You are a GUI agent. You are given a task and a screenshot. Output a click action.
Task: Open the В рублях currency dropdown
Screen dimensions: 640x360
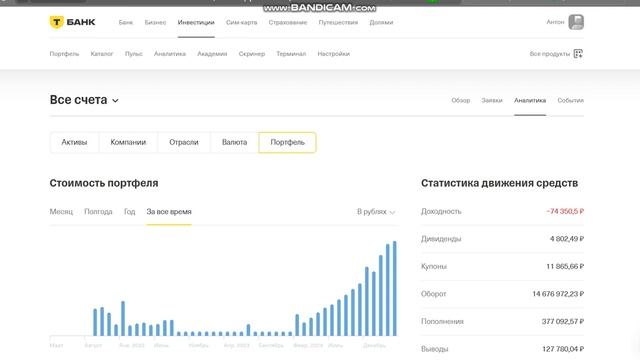click(x=376, y=212)
